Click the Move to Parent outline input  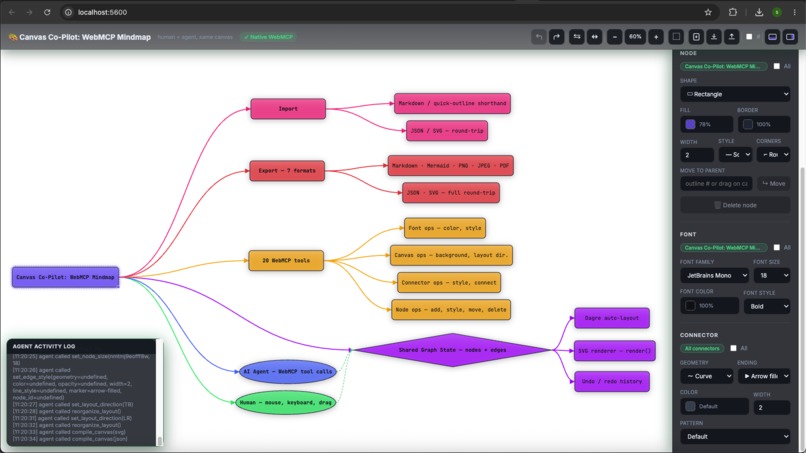tap(716, 184)
